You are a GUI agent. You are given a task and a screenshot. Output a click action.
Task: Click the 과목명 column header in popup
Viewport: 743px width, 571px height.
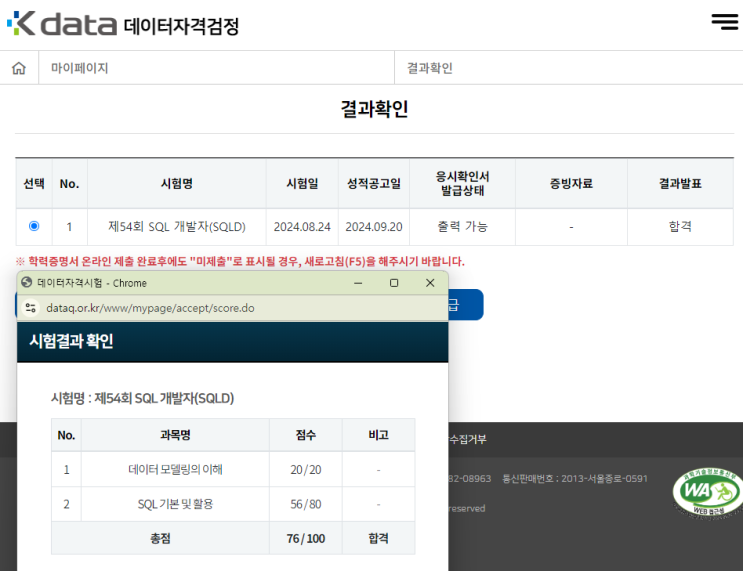click(x=175, y=435)
